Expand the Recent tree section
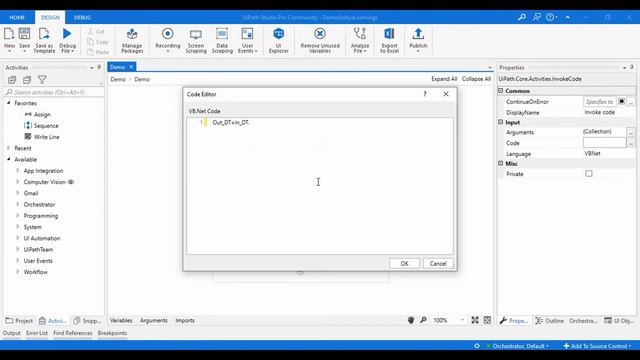 [x=9, y=148]
